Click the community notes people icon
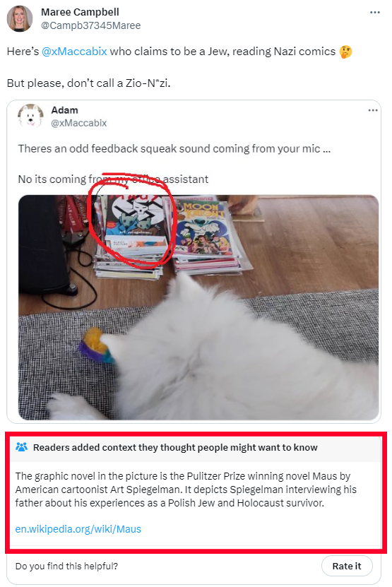 tap(21, 447)
